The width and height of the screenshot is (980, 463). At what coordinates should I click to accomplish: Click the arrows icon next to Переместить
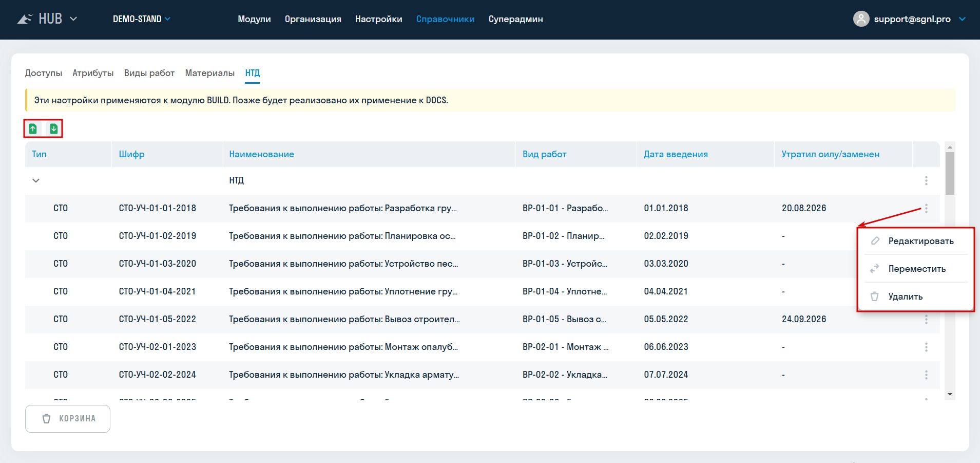point(875,269)
